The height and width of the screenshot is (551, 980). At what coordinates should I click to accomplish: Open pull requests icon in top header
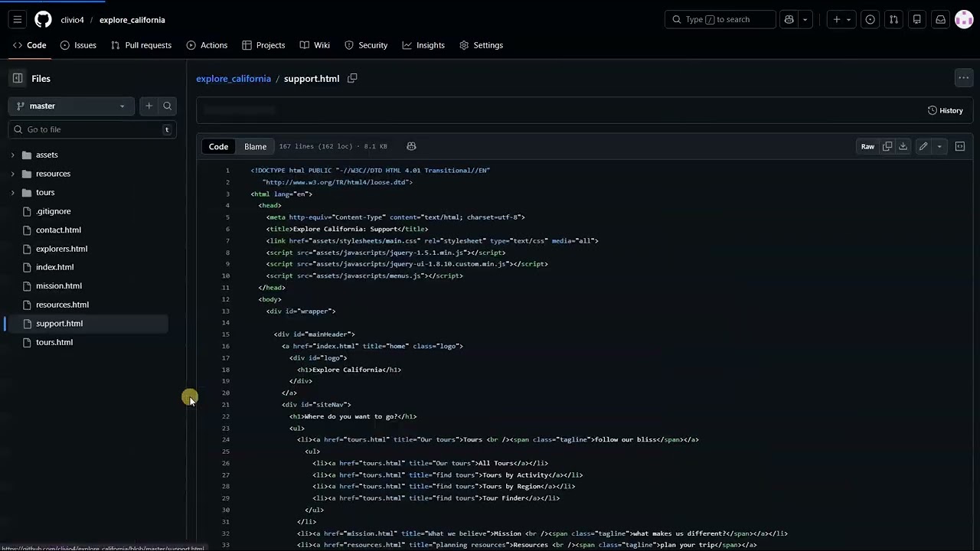point(893,19)
